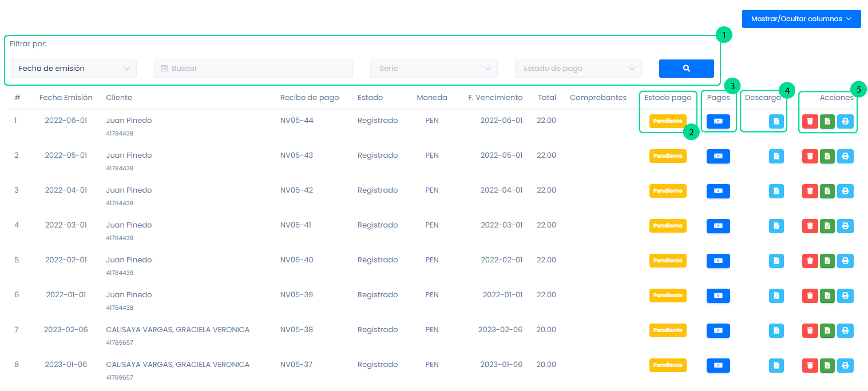Click the Buscar date input field
868x391 pixels.
[x=253, y=69]
